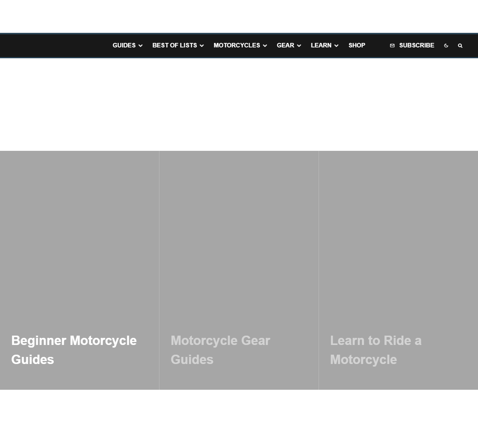
Task: Open search with the magnifier icon
Action: click(460, 46)
